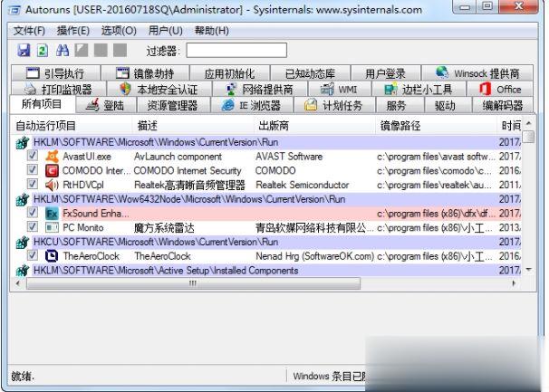The image size is (549, 392).
Task: Sort by the 自动运行项目 column header
Action: click(72, 126)
